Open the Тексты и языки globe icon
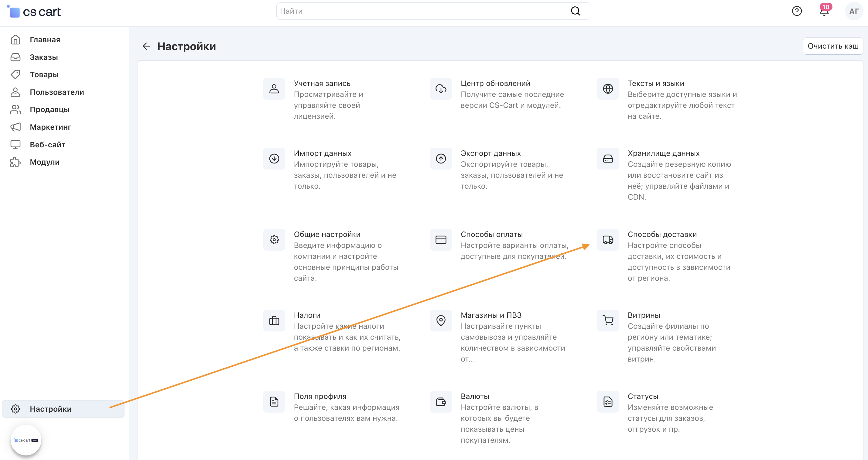The height and width of the screenshot is (460, 868). point(607,89)
